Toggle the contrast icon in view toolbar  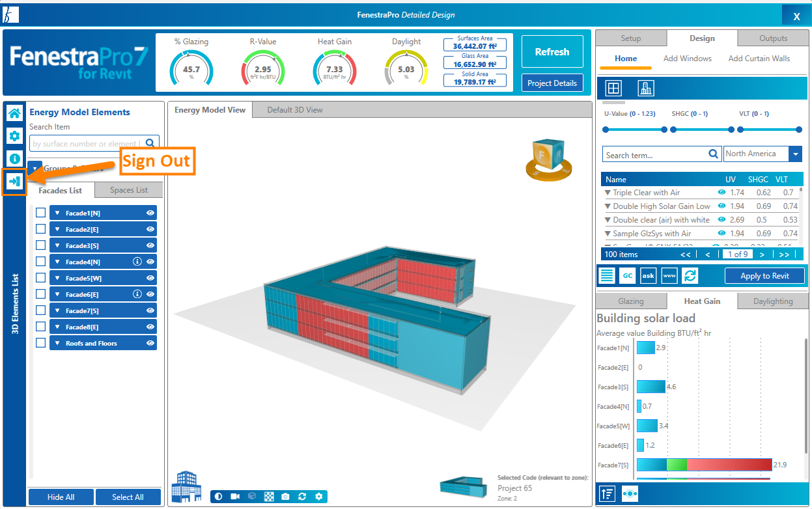(218, 497)
